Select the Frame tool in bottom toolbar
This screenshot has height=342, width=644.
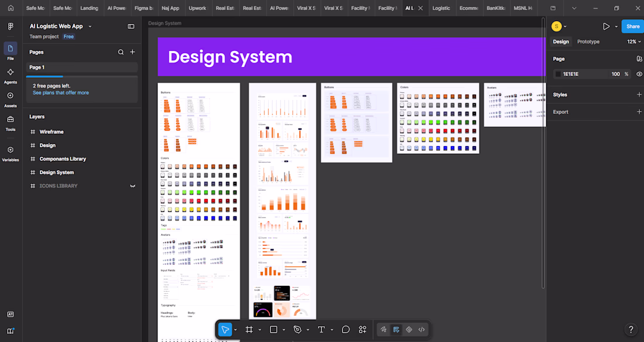pos(249,329)
